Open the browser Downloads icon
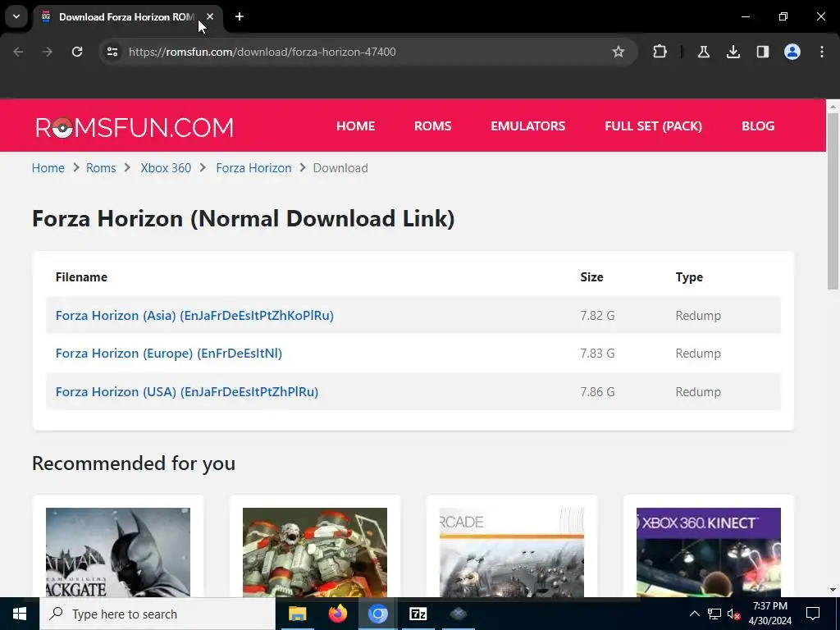Viewport: 840px width, 630px height. (x=733, y=52)
